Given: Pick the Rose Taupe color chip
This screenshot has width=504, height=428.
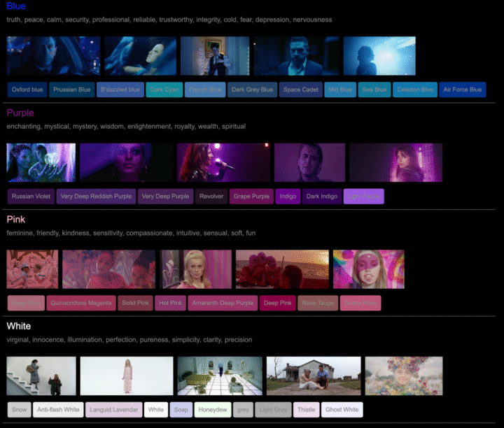Looking at the screenshot, I should [318, 303].
